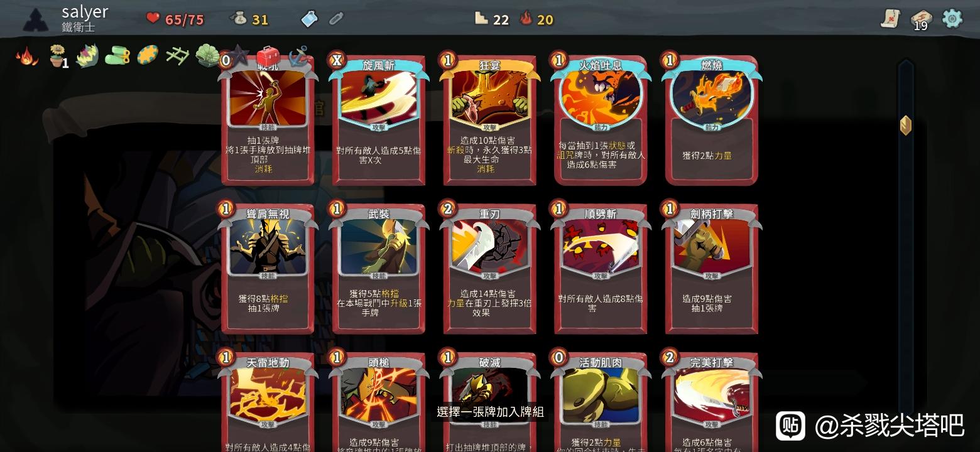
Task: Pick the 劍柄打擊 attack card
Action: 711,269
